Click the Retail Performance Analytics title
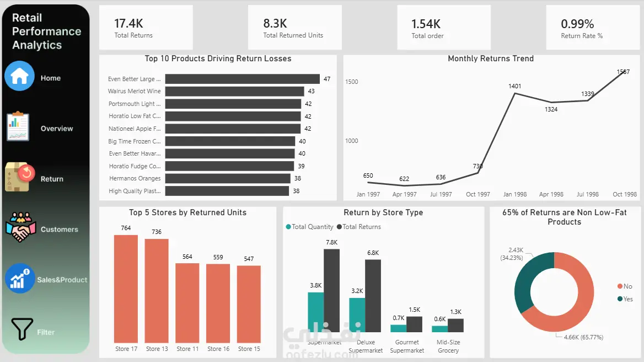The height and width of the screenshot is (362, 644). [46, 31]
